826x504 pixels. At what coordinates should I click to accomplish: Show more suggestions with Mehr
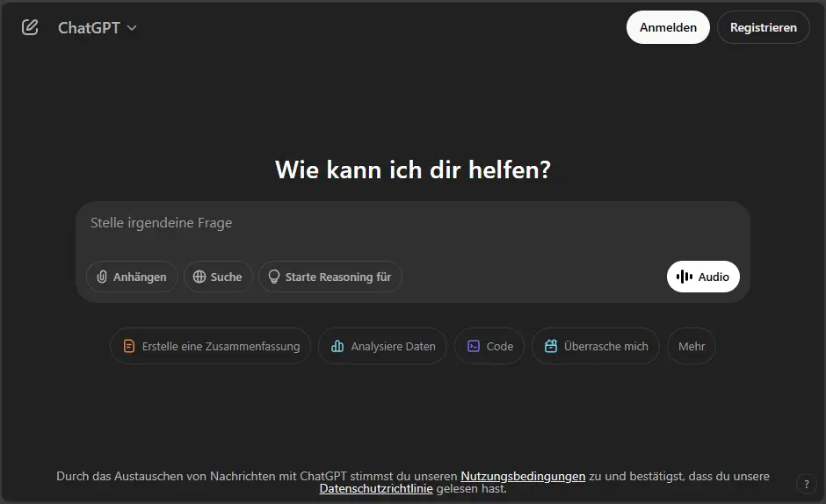click(x=692, y=346)
